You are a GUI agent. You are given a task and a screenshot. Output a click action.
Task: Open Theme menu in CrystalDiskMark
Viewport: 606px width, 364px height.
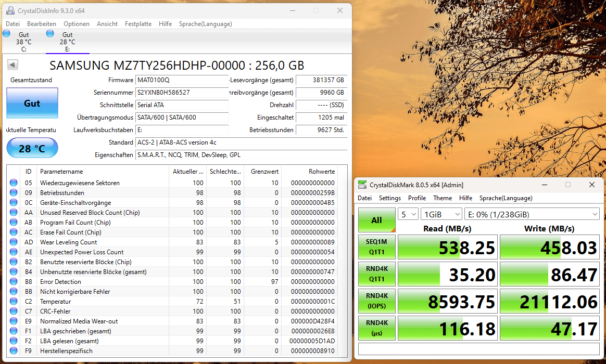coord(443,198)
